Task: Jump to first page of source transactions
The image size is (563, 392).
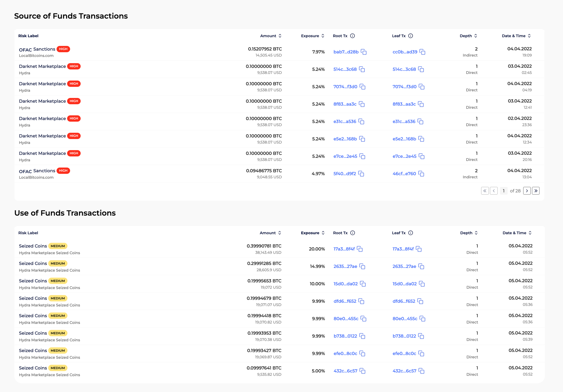Action: point(485,191)
